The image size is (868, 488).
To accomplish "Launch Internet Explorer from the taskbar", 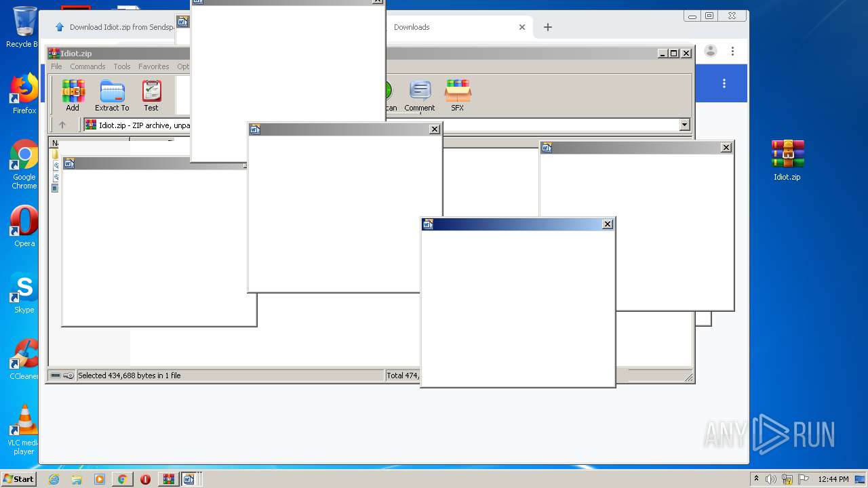I will coord(54,479).
